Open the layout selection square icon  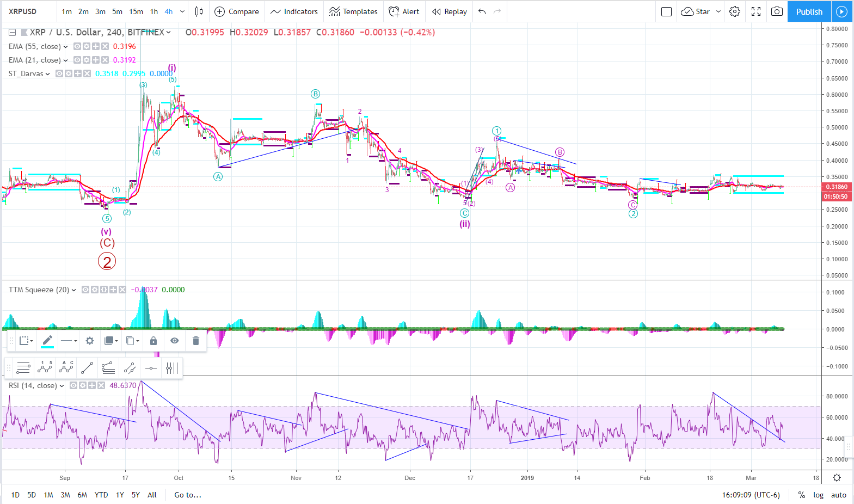point(666,11)
